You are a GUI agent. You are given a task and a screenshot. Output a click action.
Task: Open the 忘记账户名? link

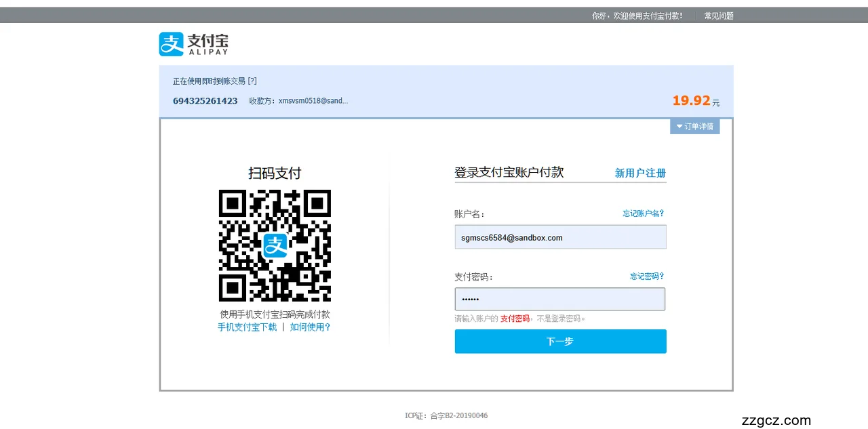click(x=643, y=213)
